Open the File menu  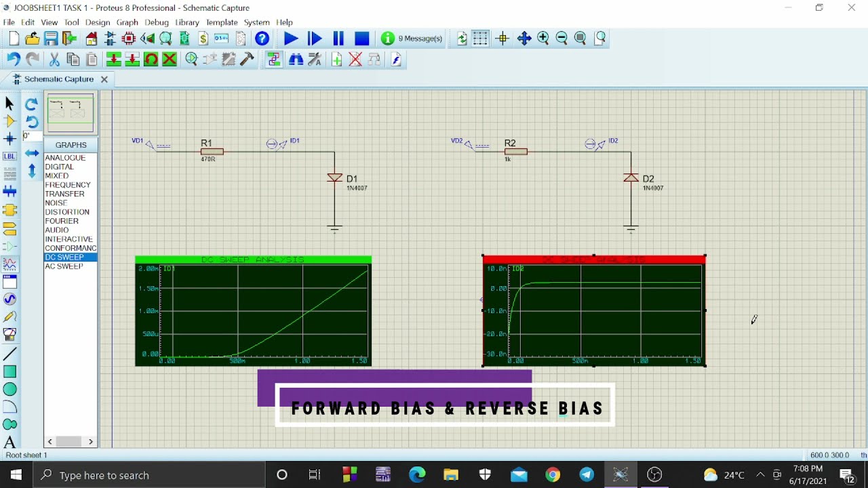9,22
